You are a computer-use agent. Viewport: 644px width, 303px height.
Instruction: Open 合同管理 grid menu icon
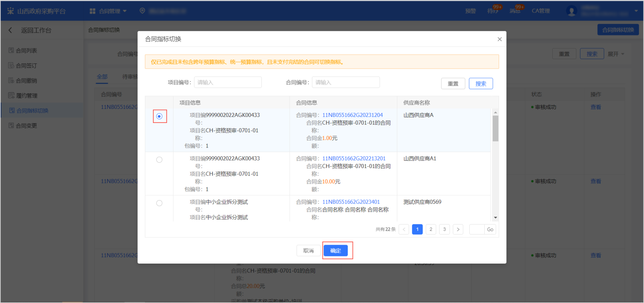pyautogui.click(x=93, y=11)
